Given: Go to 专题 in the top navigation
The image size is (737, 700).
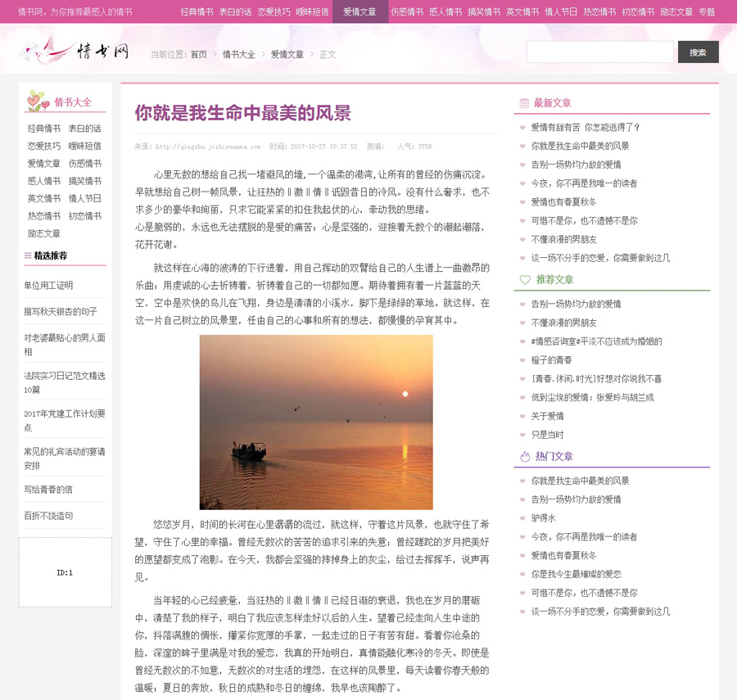Looking at the screenshot, I should [x=707, y=11].
